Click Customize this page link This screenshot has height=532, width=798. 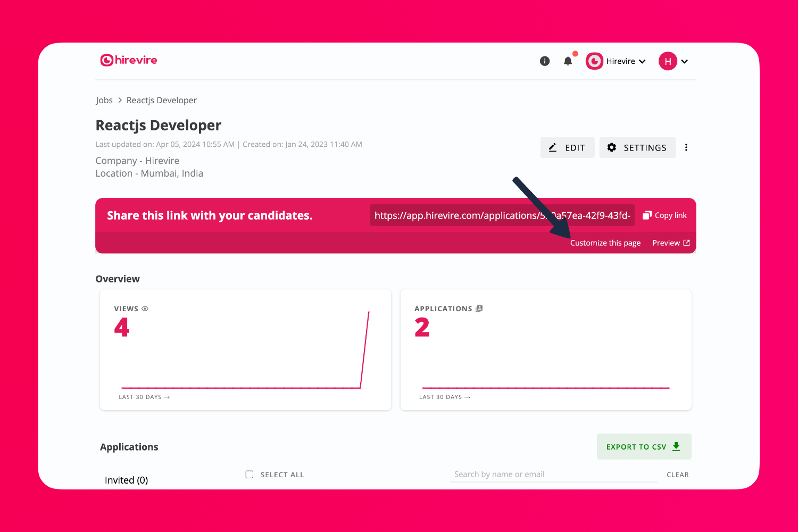point(605,243)
